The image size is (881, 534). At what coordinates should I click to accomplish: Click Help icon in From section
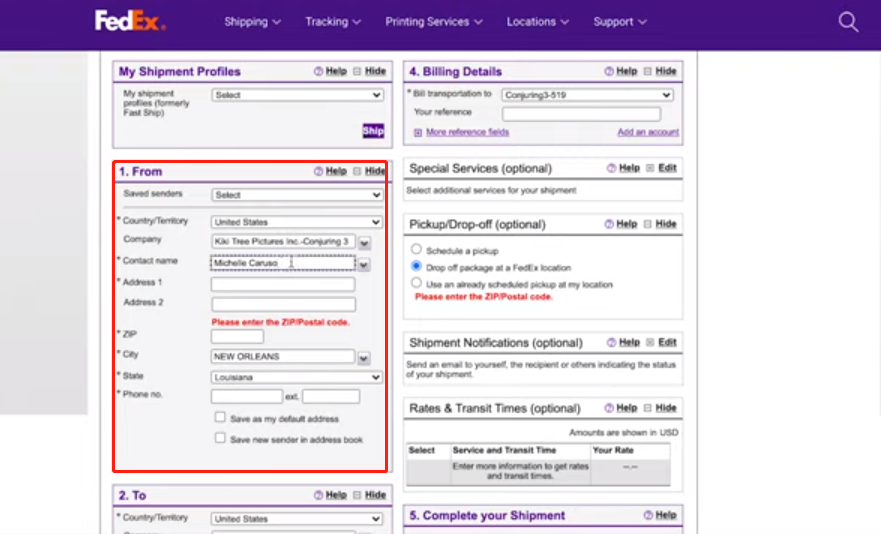pyautogui.click(x=318, y=172)
